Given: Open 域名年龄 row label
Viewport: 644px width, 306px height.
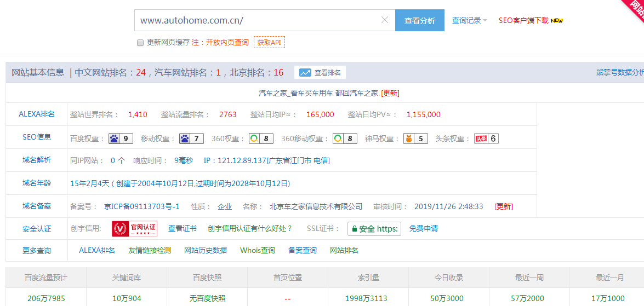Looking at the screenshot, I should click(37, 183).
